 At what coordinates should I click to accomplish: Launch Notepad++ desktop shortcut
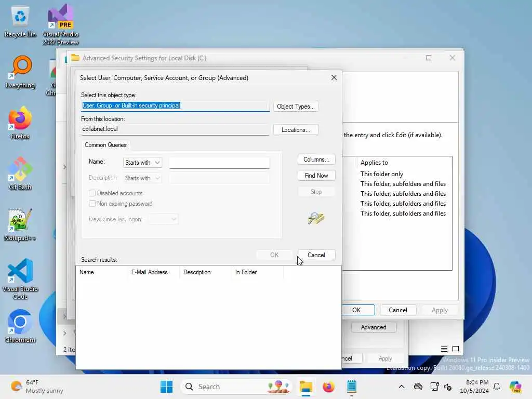[20, 224]
